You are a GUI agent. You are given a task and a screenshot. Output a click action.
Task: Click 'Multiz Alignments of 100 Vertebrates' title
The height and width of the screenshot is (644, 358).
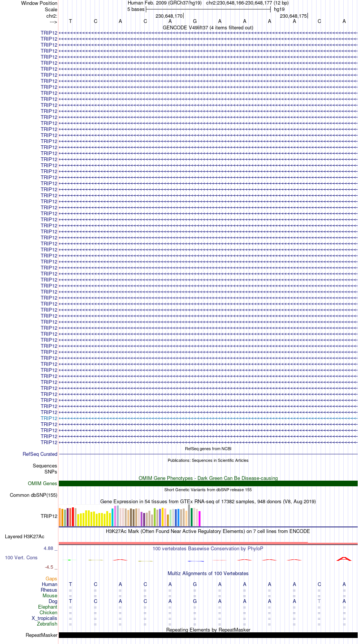[208, 574]
